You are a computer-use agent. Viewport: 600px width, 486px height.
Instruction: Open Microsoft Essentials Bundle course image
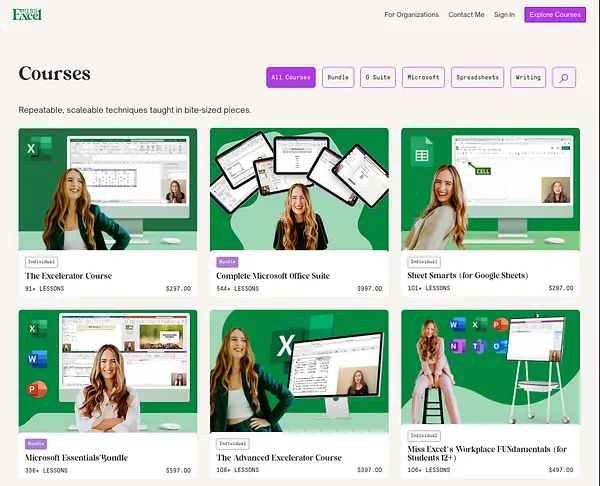click(x=108, y=371)
